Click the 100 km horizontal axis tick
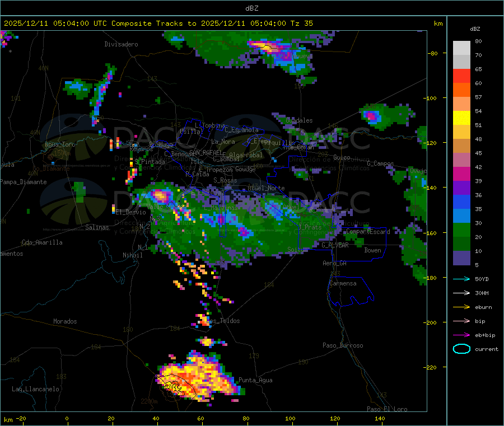 290,418
